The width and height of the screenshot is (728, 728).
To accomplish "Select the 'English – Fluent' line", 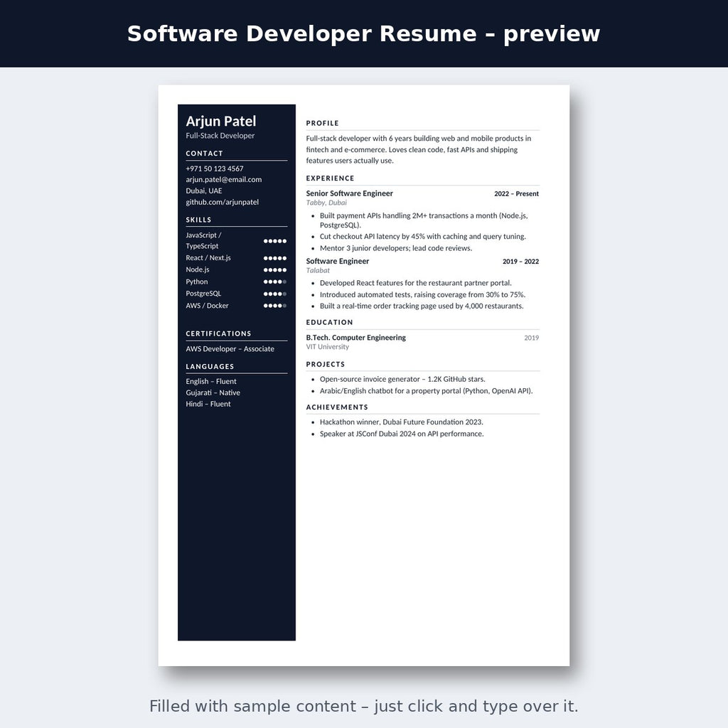I will pos(210,381).
